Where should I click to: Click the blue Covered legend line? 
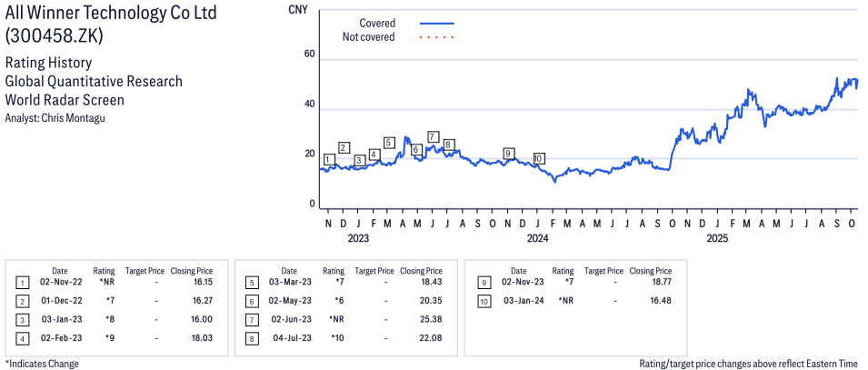(x=437, y=23)
